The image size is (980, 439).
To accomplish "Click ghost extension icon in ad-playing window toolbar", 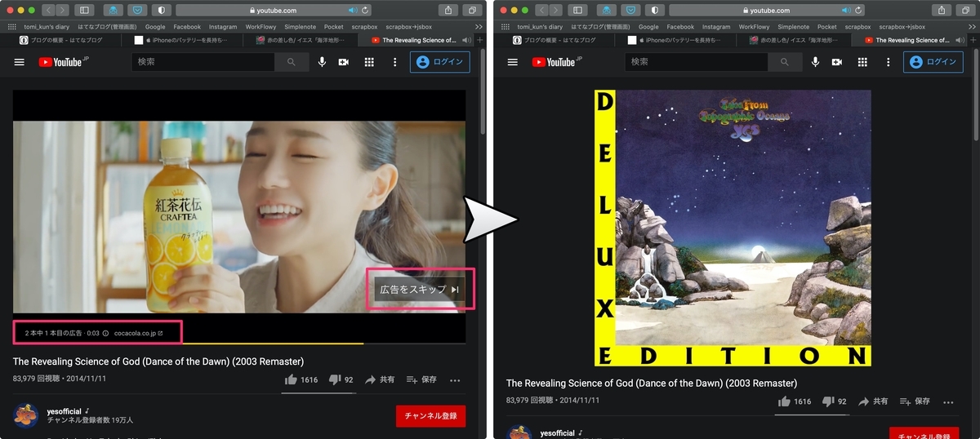I will [113, 10].
